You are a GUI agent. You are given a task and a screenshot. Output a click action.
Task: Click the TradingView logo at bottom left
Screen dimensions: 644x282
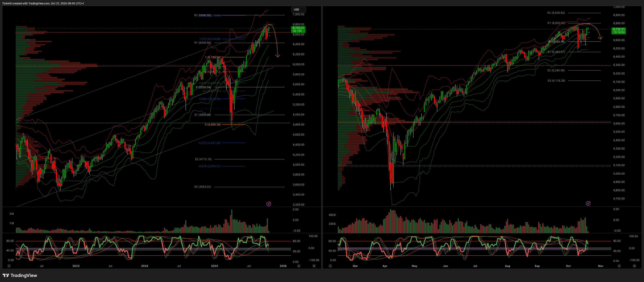tap(20, 275)
